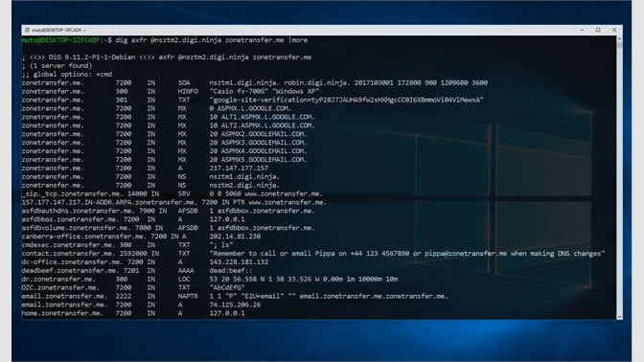Click the terminal icon in title bar
This screenshot has width=644, height=362.
[27, 30]
